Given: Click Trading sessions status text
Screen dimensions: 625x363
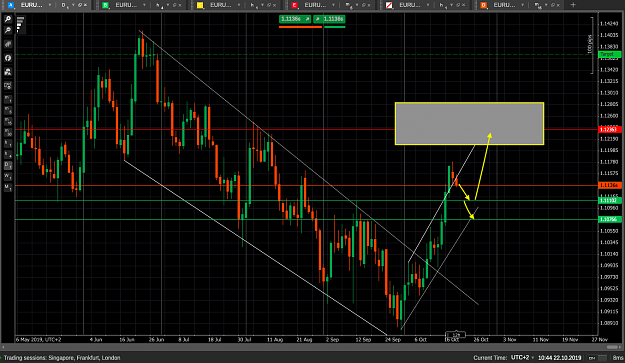Looking at the screenshot, I should tap(62, 357).
